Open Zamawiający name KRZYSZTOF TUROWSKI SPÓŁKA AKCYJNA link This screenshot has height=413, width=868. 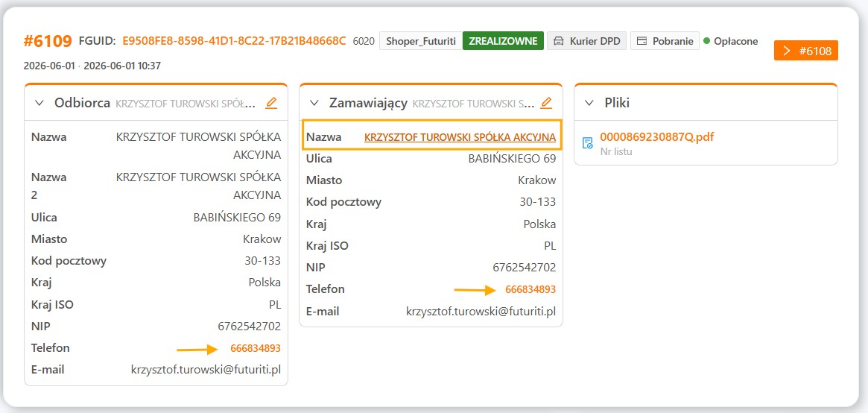[x=460, y=137]
